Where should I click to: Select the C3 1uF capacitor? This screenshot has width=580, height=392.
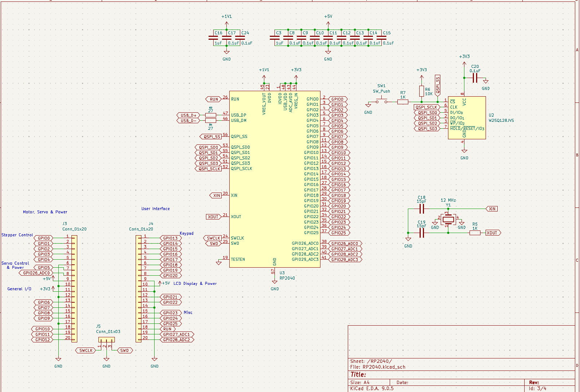(x=275, y=38)
